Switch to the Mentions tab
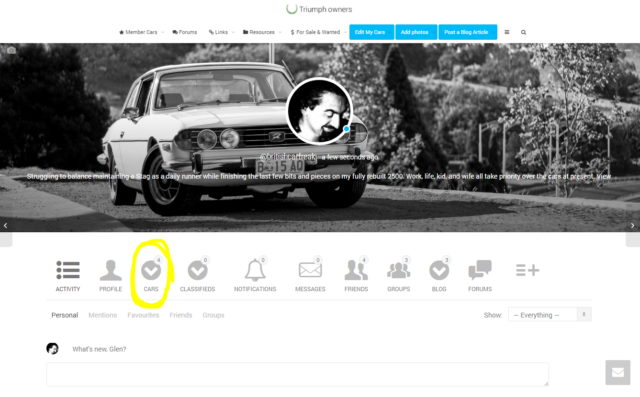 (102, 315)
